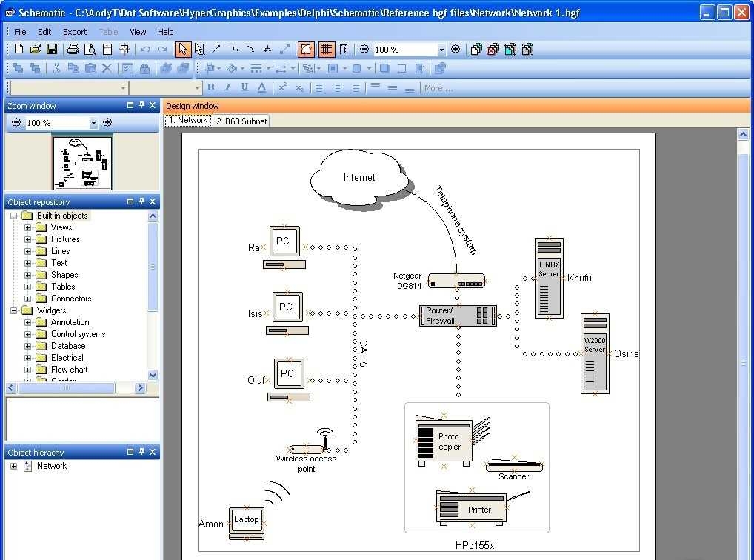Select the Electrical folder in the repository
The image size is (754, 560).
click(67, 357)
